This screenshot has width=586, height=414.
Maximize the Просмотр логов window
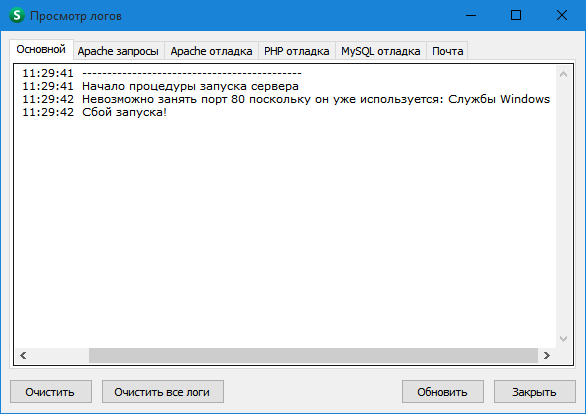pyautogui.click(x=516, y=15)
